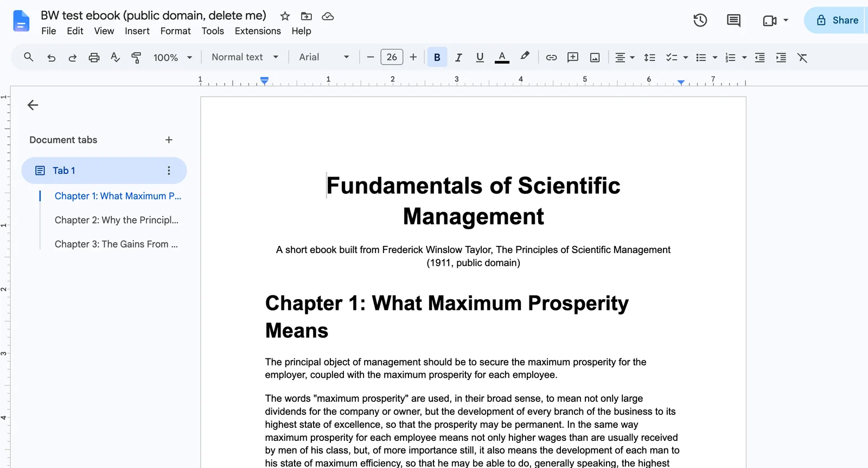868x468 pixels.
Task: Activate the paint format tool
Action: [x=136, y=58]
